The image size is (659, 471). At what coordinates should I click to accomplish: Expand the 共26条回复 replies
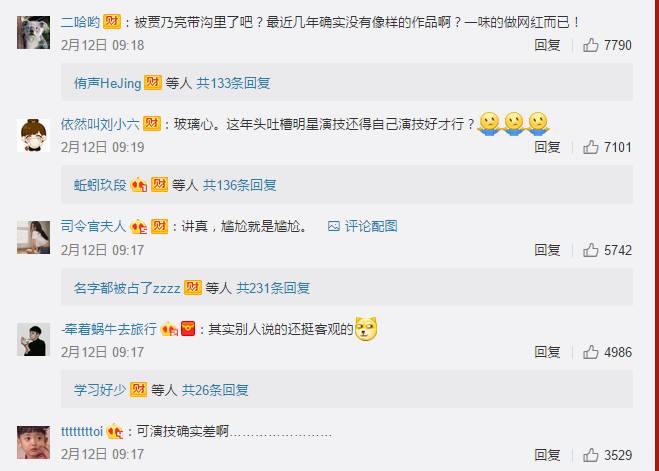point(215,390)
